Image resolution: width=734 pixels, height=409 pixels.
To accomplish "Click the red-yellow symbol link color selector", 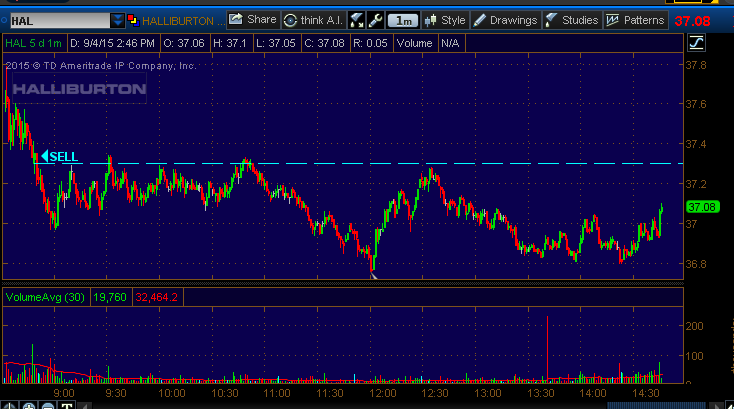I will pyautogui.click(x=133, y=19).
